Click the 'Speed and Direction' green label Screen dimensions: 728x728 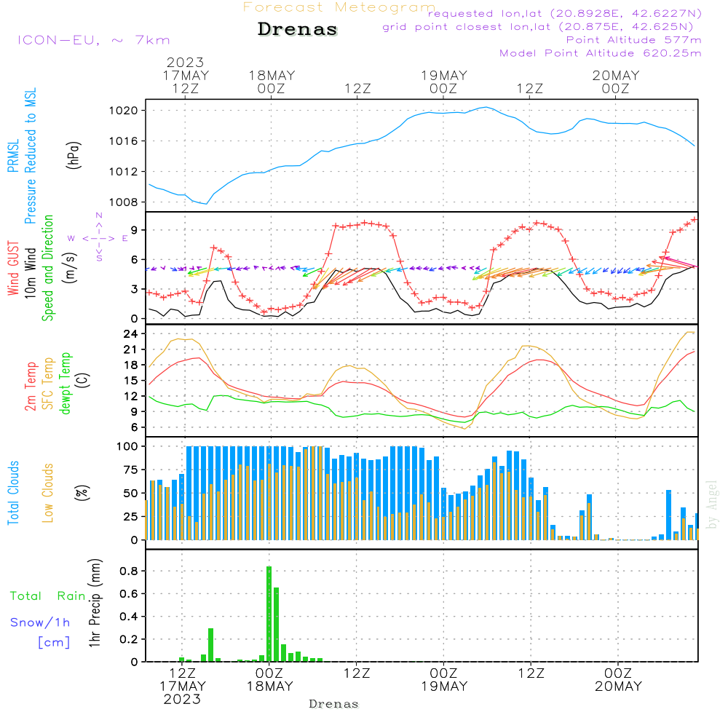click(47, 268)
